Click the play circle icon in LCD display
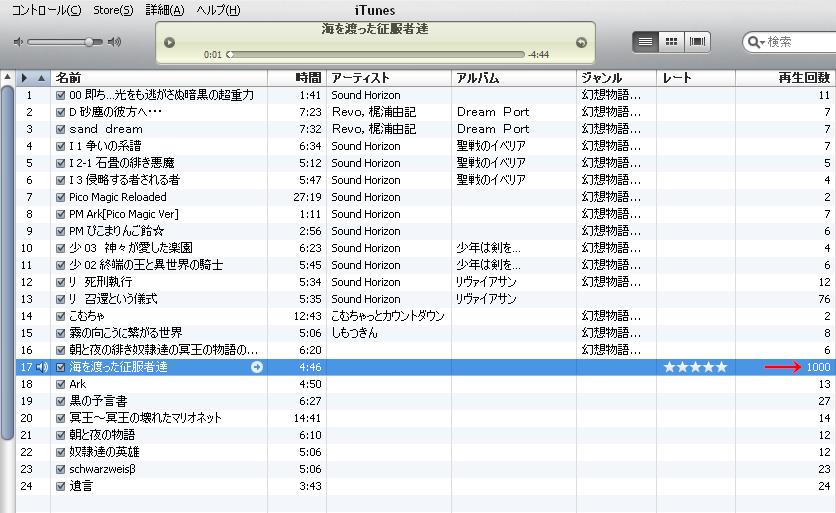 [170, 43]
